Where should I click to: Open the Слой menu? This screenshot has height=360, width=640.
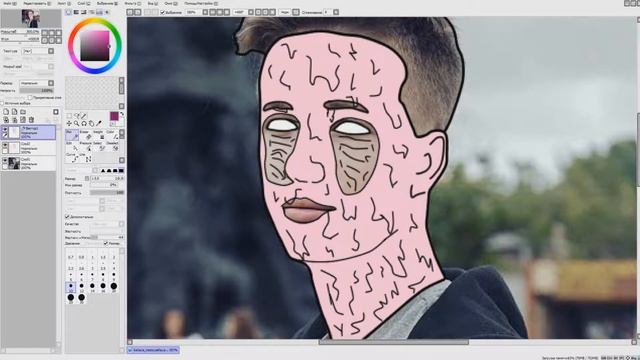[x=83, y=3]
